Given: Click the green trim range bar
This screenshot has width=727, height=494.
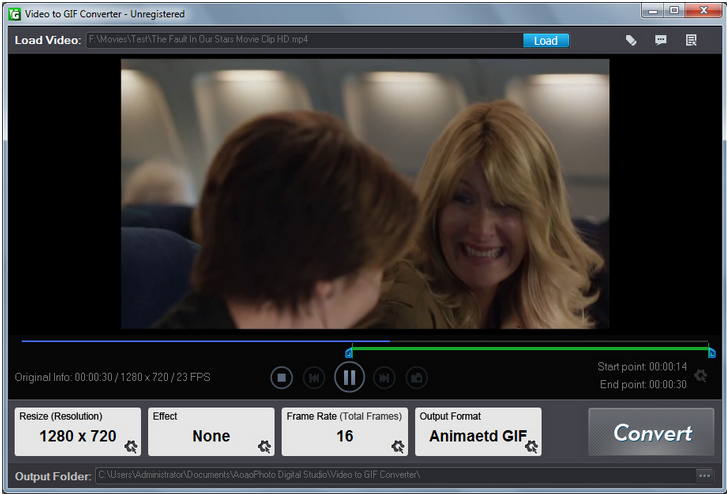Looking at the screenshot, I should click(x=530, y=348).
